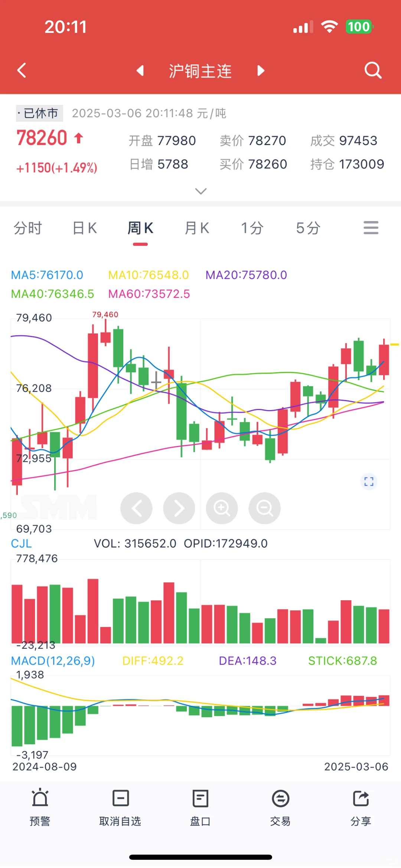Tap 取消自选 to remove from watchlist
Viewport: 401px width, 868px height.
tap(120, 807)
